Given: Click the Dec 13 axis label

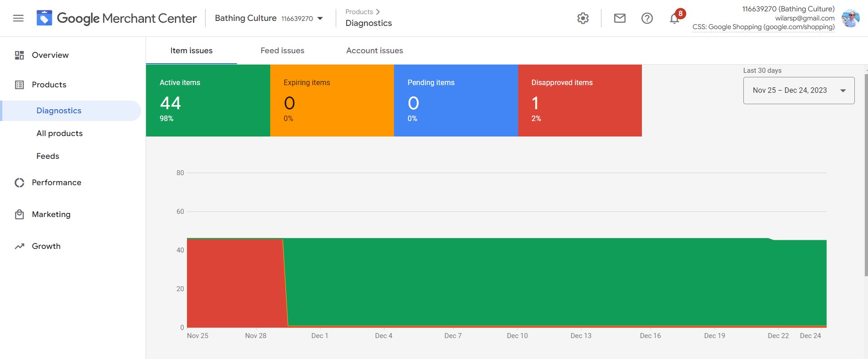Looking at the screenshot, I should click(x=581, y=336).
